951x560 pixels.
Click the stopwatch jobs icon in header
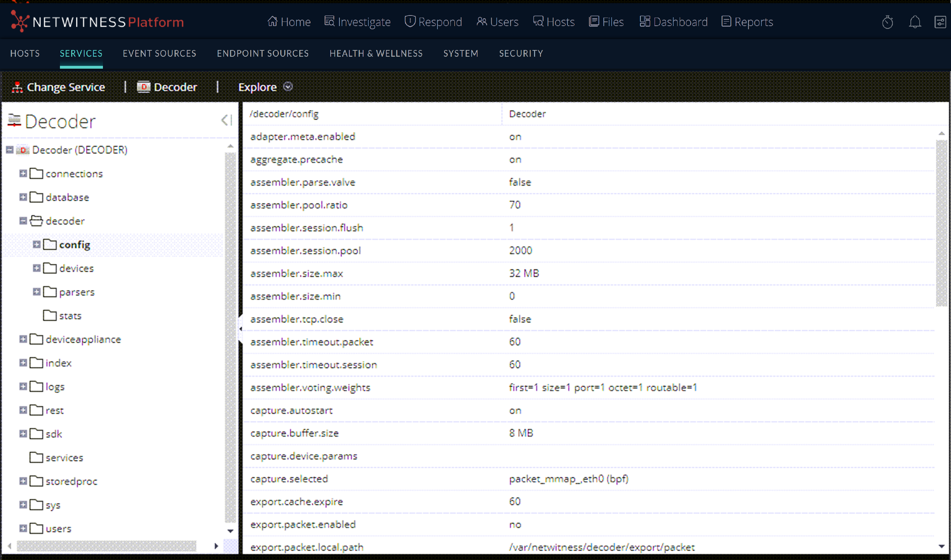click(887, 22)
